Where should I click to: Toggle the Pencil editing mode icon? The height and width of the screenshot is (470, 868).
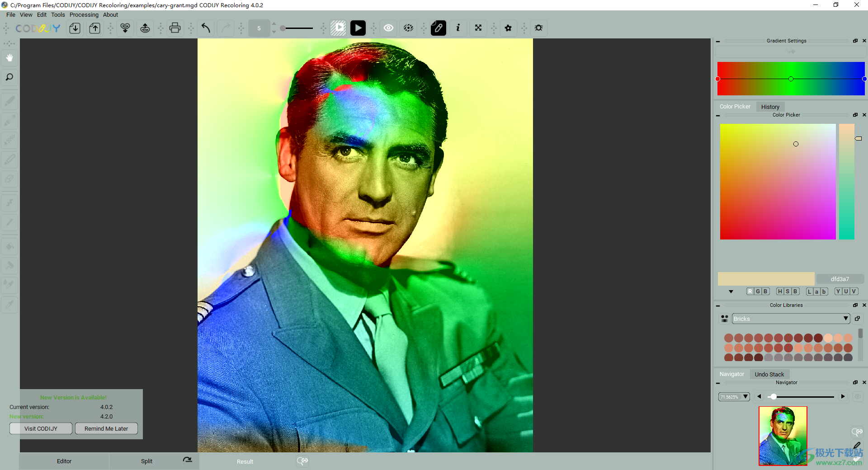(x=438, y=28)
